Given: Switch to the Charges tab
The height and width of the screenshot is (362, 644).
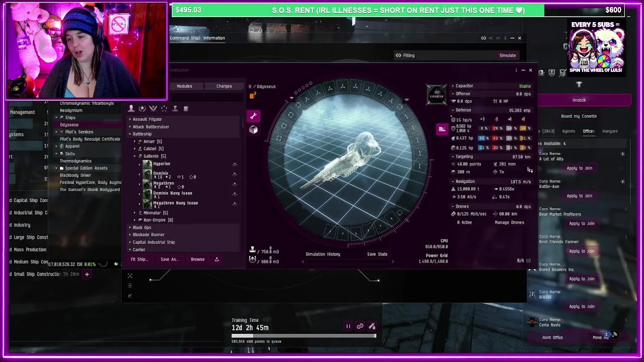Looking at the screenshot, I should tap(224, 86).
